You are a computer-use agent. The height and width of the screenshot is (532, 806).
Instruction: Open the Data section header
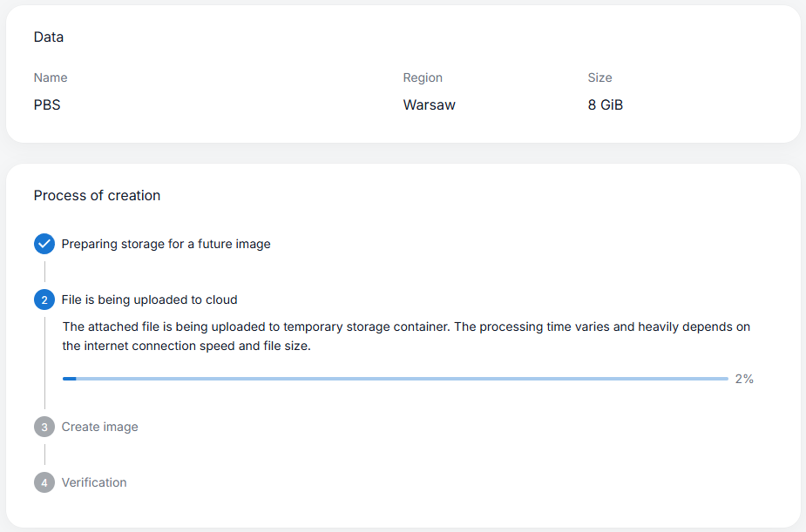coord(48,37)
